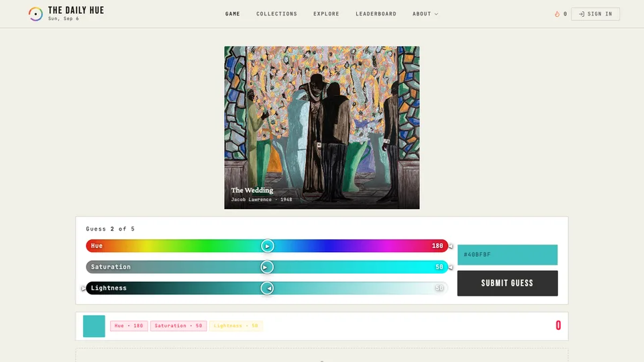Image resolution: width=644 pixels, height=362 pixels.
Task: Expand the About menu chevron
Action: pos(436,14)
